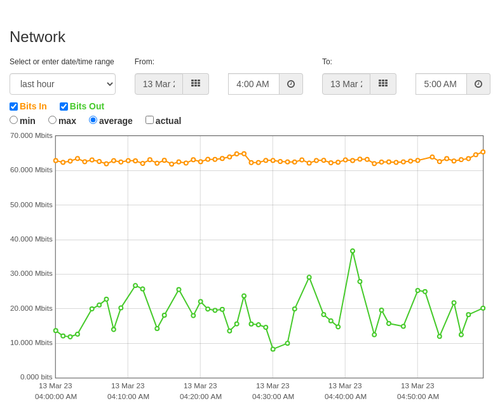Enable the actual checkbox

149,120
